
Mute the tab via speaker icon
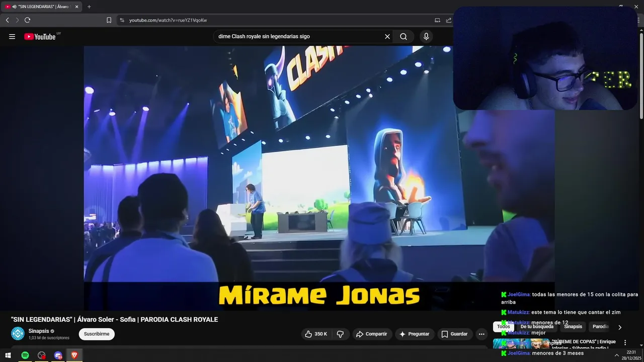(14, 7)
